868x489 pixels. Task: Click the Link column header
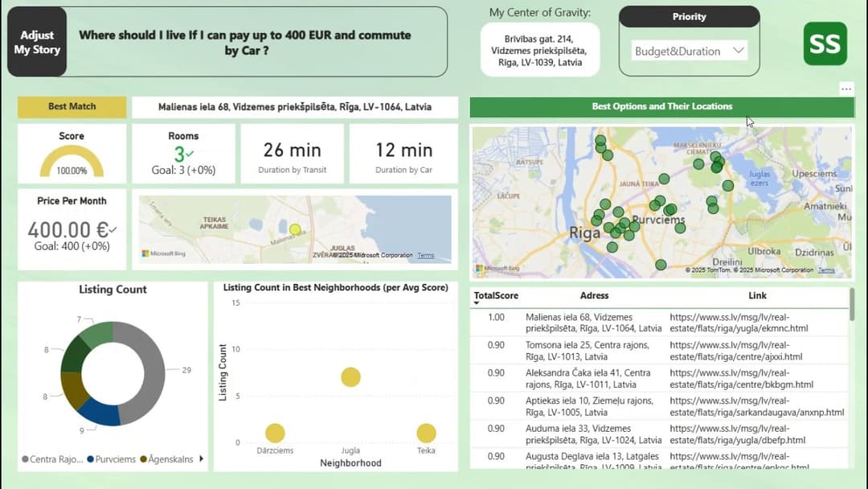pos(757,296)
